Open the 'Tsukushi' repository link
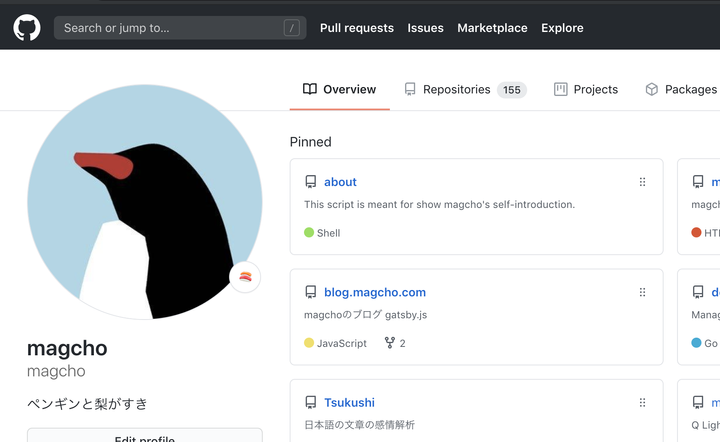The image size is (720, 442). tap(349, 403)
